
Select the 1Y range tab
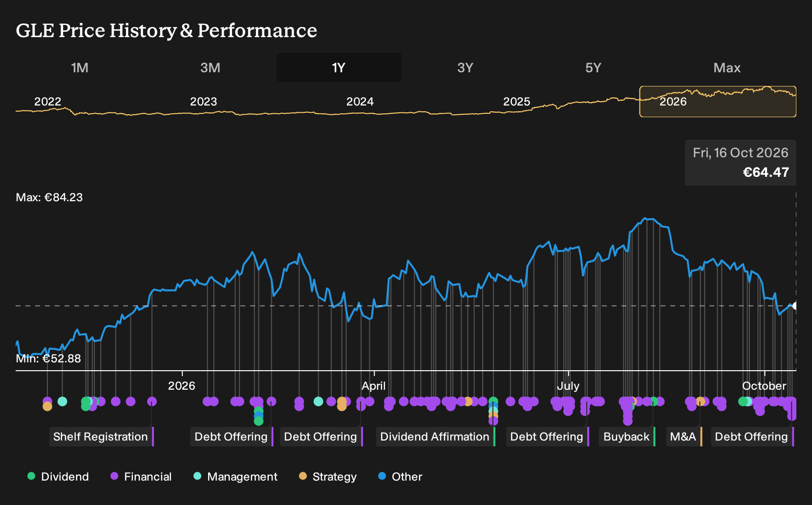[x=339, y=67]
